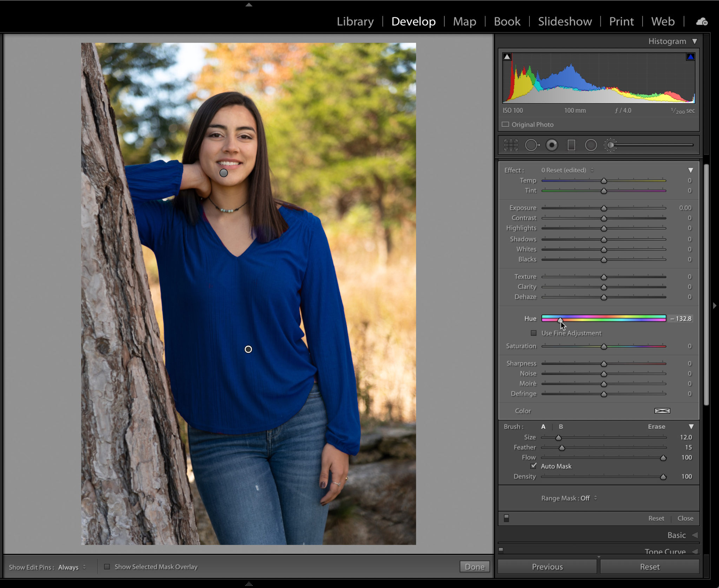Toggle the shadow clipping indicator on the histogram
The image size is (719, 588).
pos(507,55)
